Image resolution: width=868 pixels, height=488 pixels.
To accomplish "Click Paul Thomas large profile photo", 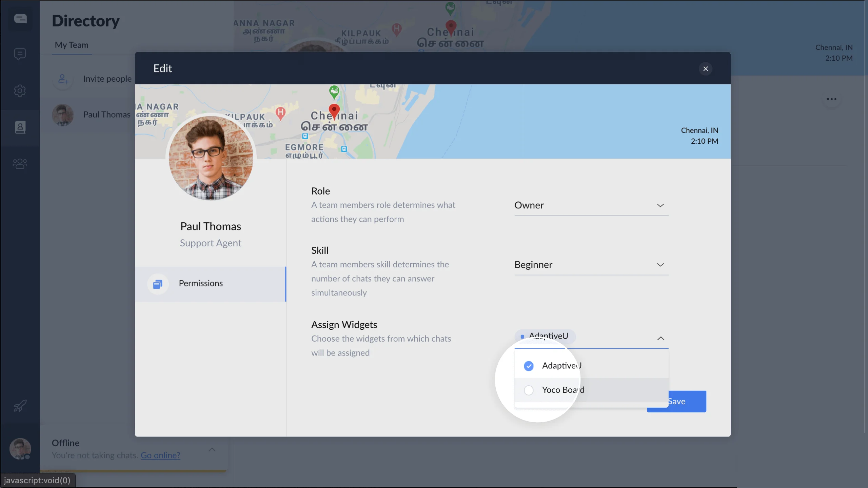I will [211, 158].
